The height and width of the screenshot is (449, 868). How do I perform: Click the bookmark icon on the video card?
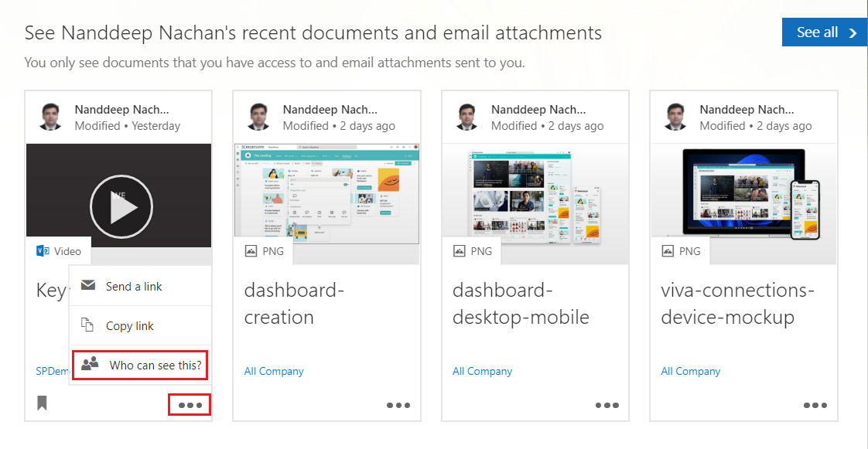(x=42, y=403)
